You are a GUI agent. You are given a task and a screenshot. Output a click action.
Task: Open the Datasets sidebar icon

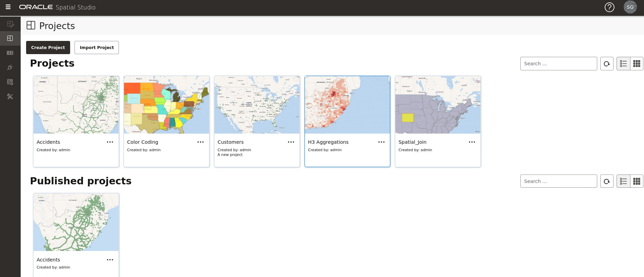(x=10, y=53)
